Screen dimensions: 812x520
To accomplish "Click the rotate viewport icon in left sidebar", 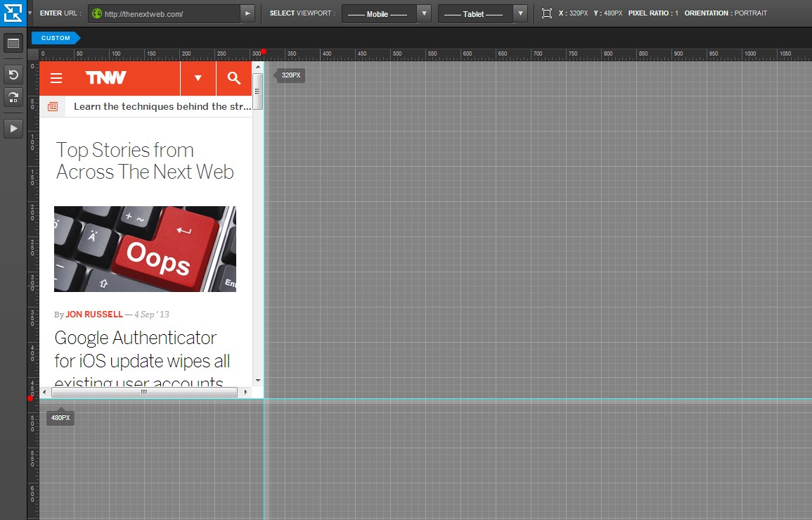I will click(13, 97).
